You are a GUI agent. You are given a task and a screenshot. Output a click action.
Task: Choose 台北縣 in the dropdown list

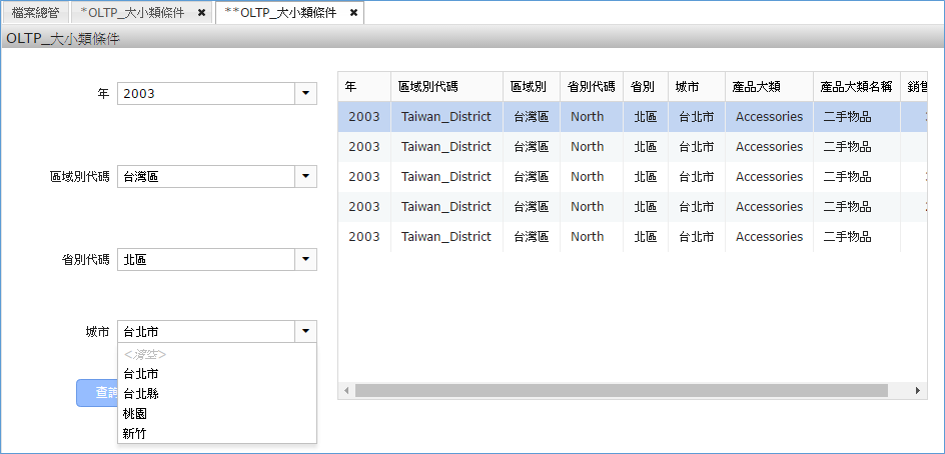click(x=141, y=393)
